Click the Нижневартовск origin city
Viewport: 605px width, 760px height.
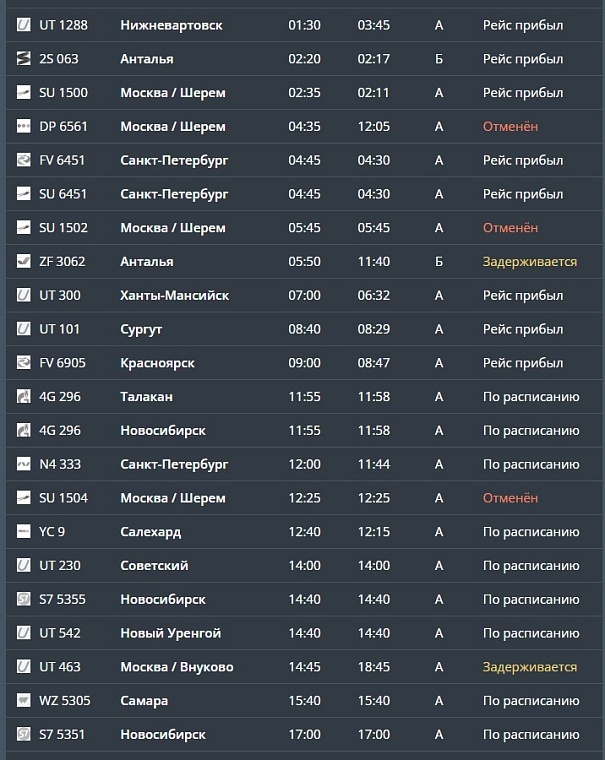tap(172, 25)
